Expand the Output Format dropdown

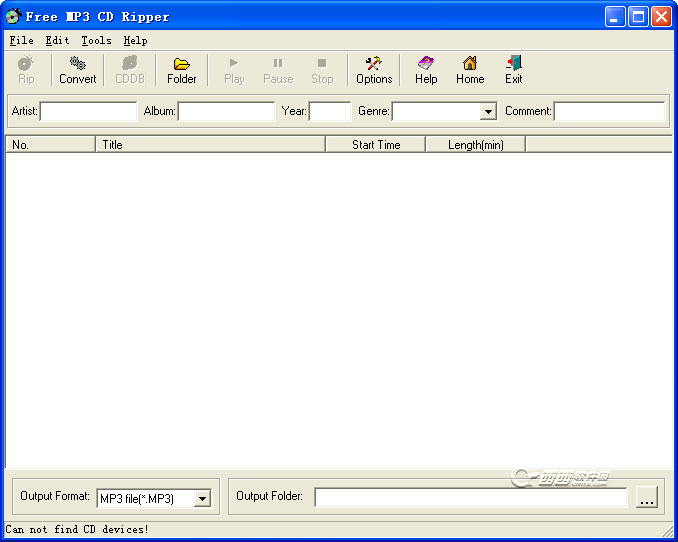202,499
